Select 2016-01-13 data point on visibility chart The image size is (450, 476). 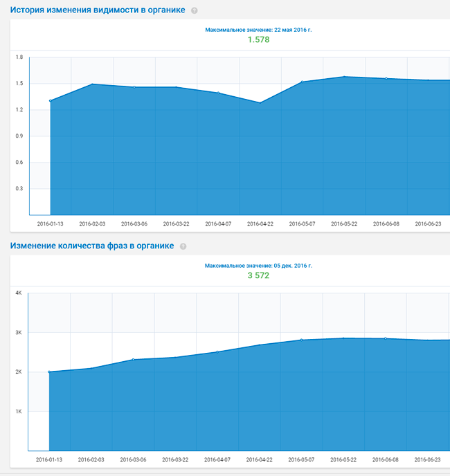coord(51,101)
